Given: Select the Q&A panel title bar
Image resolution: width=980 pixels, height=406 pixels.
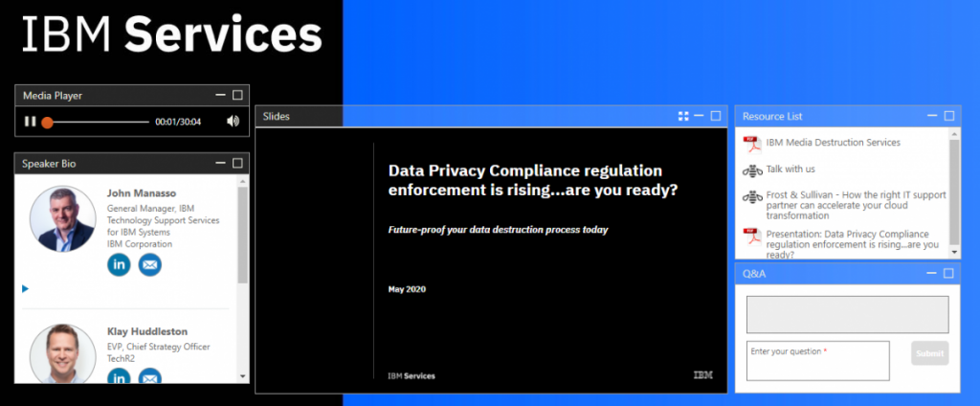Looking at the screenshot, I should coord(848,273).
